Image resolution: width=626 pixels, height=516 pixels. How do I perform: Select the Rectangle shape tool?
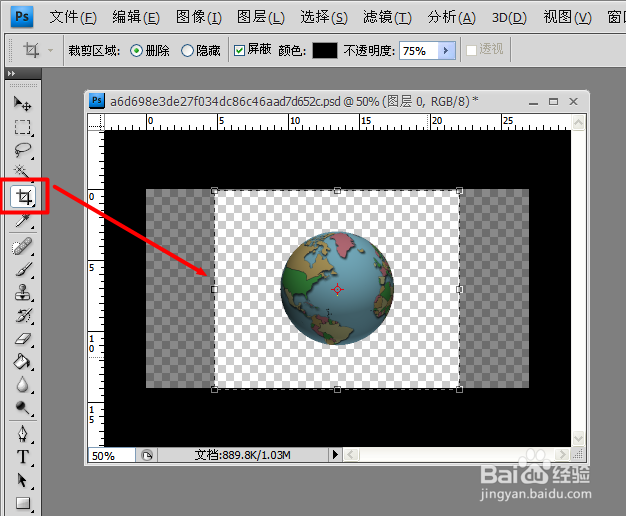(x=22, y=503)
